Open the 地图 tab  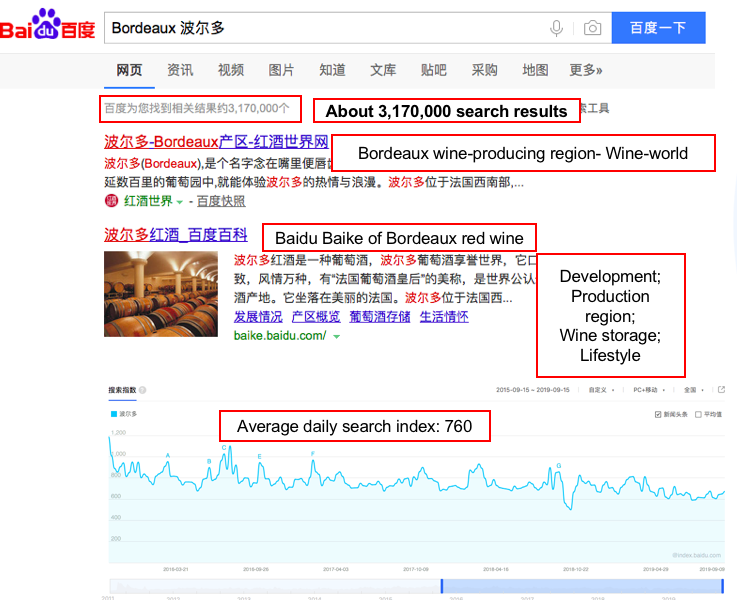coord(535,70)
